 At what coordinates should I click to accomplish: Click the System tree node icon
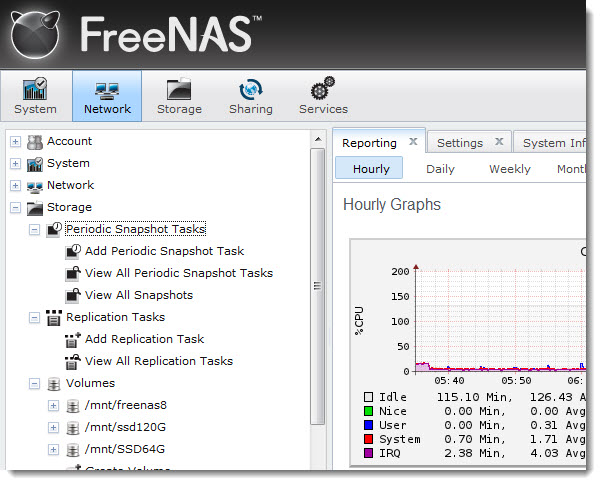pos(34,164)
